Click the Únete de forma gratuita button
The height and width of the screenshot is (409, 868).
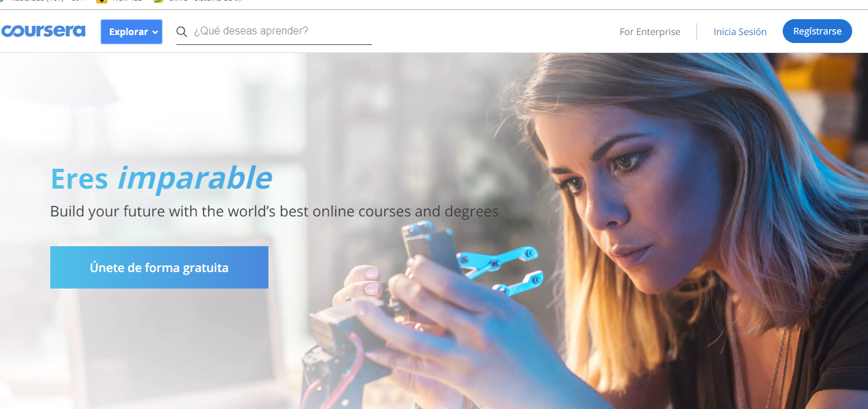click(159, 267)
